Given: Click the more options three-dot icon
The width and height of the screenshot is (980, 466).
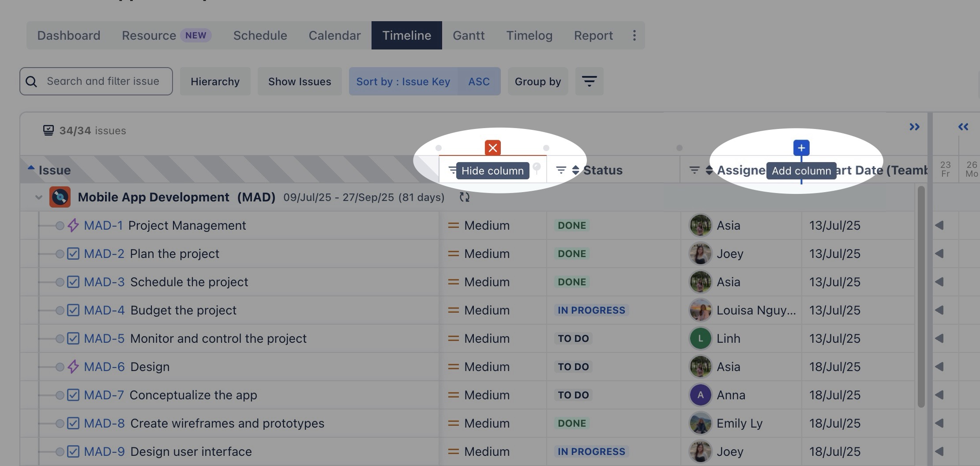Looking at the screenshot, I should [634, 35].
